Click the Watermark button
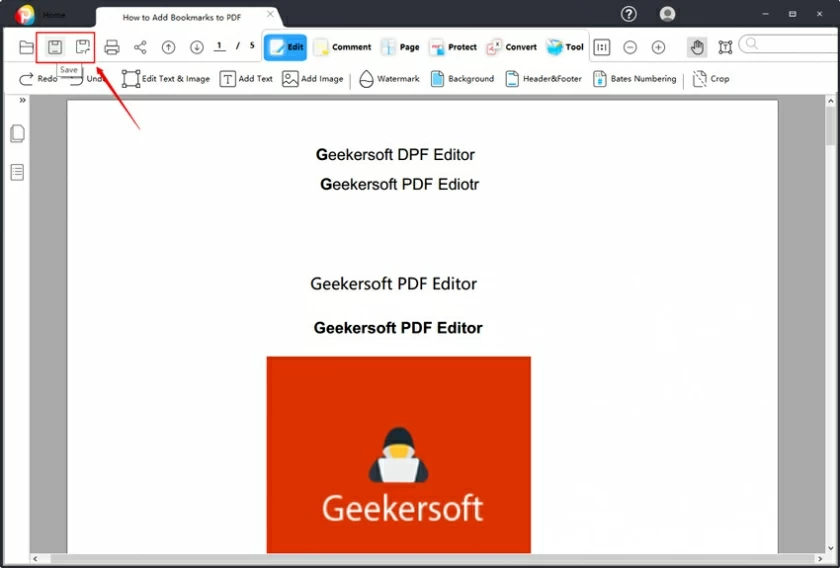 [389, 79]
